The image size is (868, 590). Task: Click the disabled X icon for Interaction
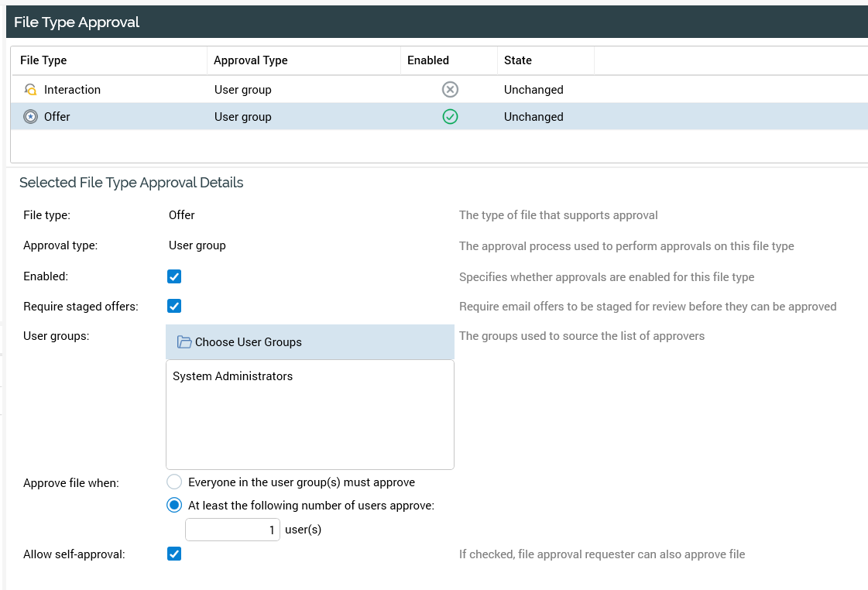pyautogui.click(x=450, y=90)
